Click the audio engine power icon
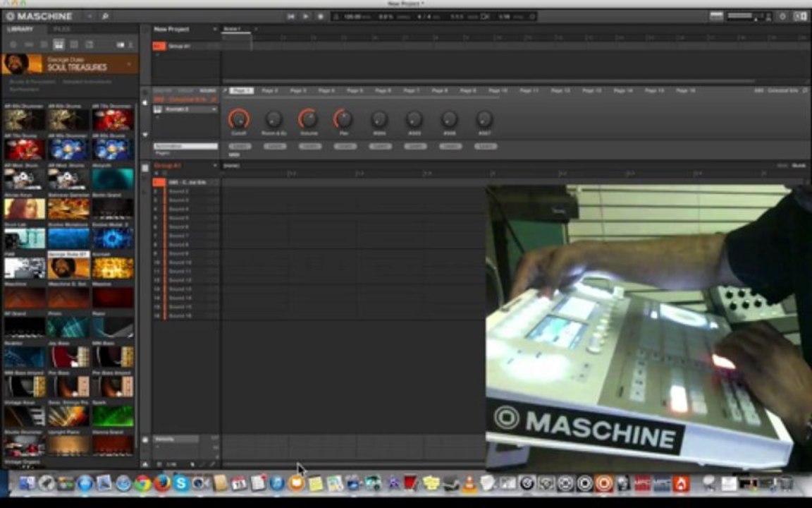 [x=782, y=17]
